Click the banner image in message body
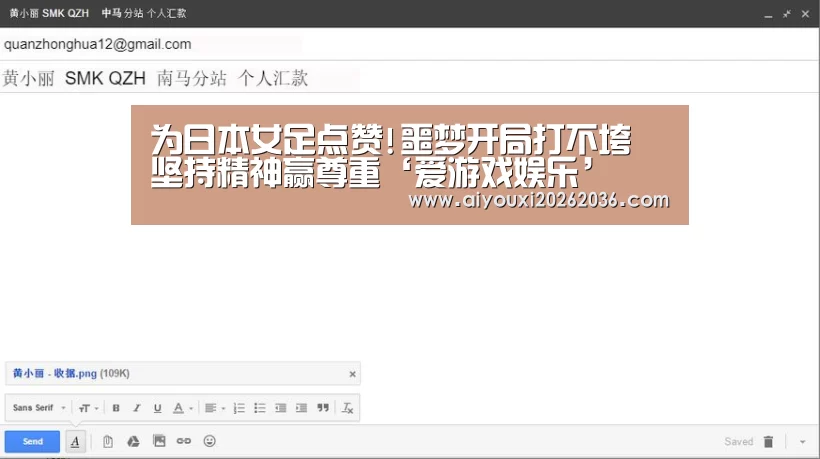 (x=409, y=165)
